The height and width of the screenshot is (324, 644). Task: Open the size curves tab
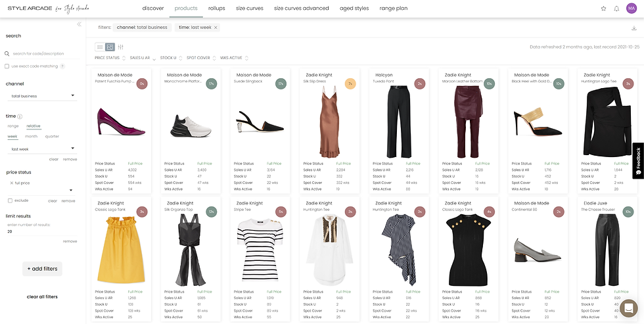pyautogui.click(x=250, y=8)
